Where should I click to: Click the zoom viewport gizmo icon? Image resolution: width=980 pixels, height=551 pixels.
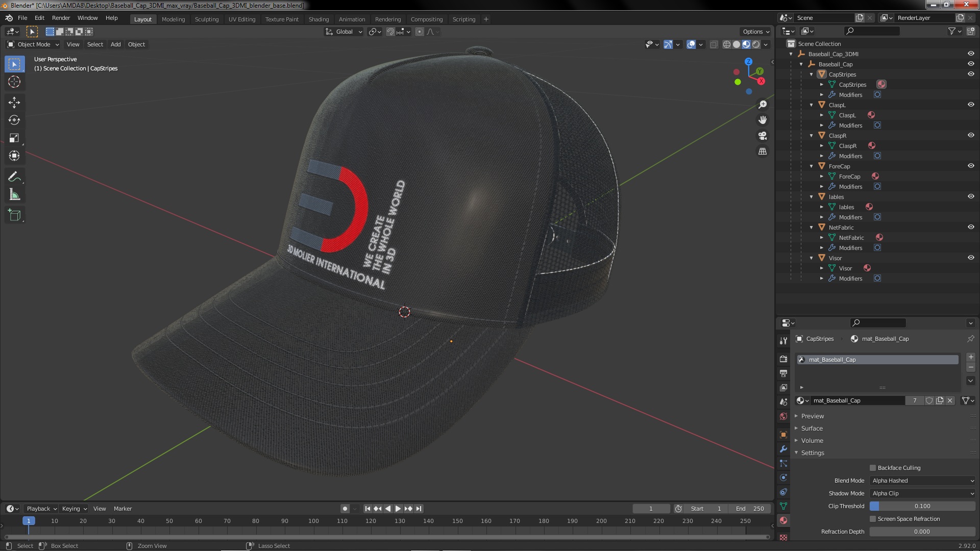762,105
